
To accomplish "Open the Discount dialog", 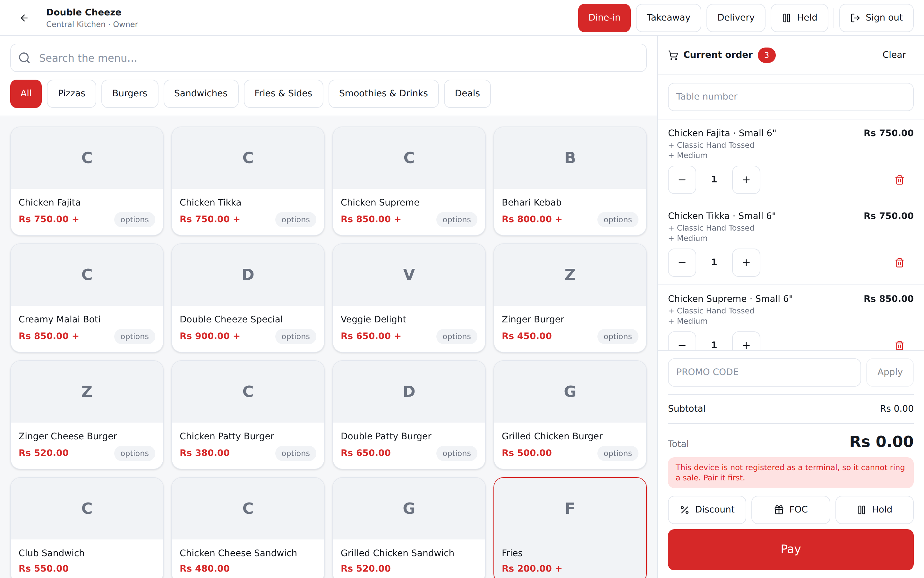I will click(707, 510).
